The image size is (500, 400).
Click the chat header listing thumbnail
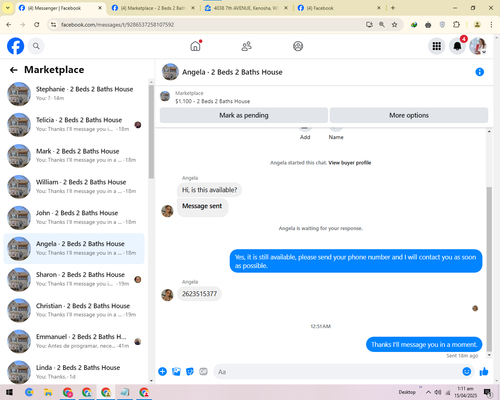point(170,72)
